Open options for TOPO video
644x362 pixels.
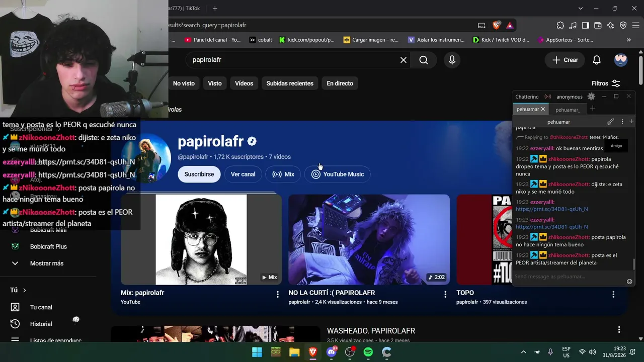[x=613, y=294]
